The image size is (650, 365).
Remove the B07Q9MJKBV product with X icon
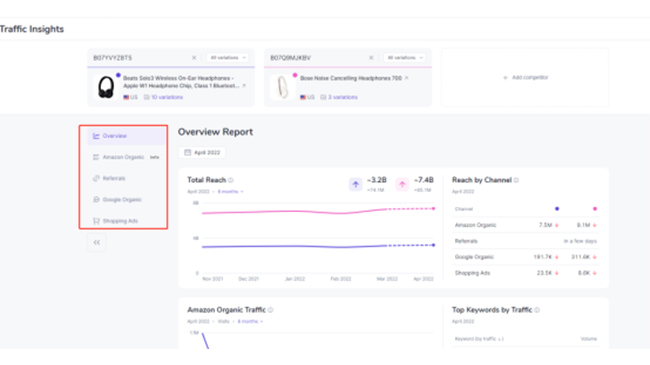(x=371, y=58)
